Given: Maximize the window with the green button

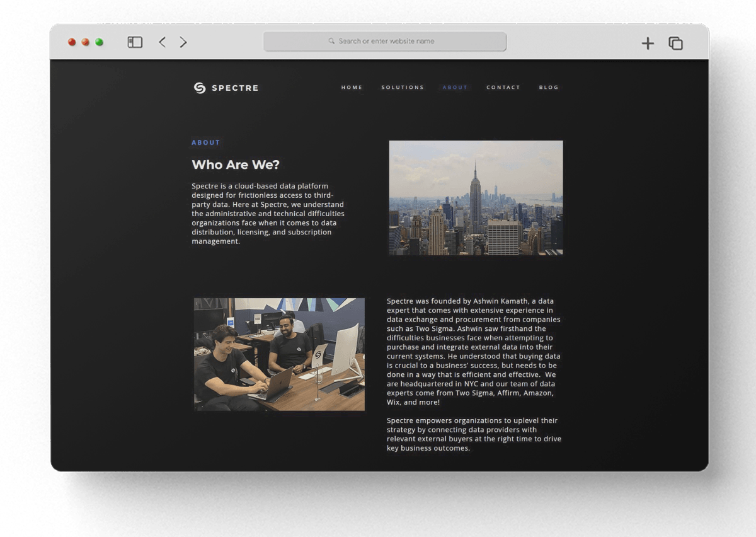Looking at the screenshot, I should coord(100,42).
